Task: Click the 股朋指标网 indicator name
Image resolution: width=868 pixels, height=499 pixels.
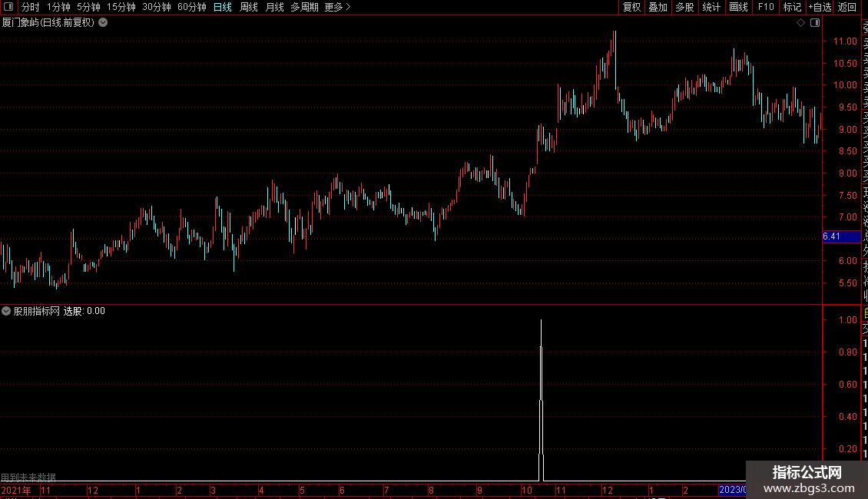Action: click(x=37, y=311)
